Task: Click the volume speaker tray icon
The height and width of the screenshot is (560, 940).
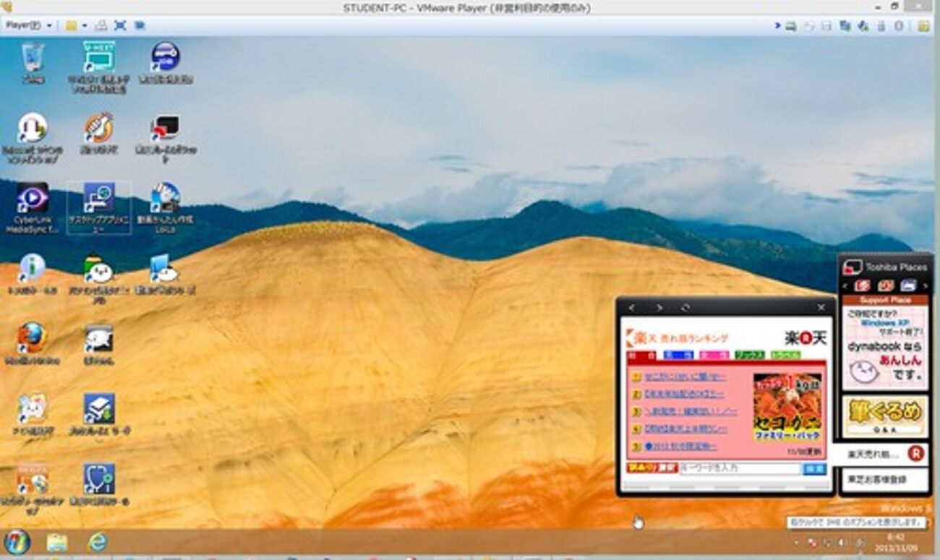Action: click(x=842, y=543)
